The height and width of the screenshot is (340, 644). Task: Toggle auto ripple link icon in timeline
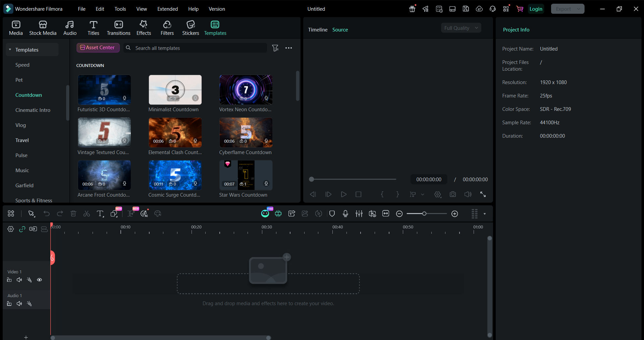(x=22, y=229)
